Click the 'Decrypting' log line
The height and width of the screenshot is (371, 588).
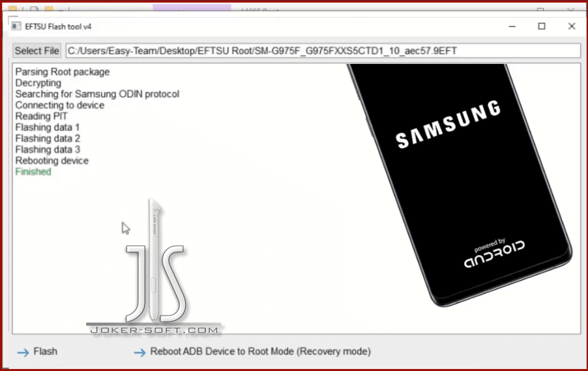click(38, 83)
